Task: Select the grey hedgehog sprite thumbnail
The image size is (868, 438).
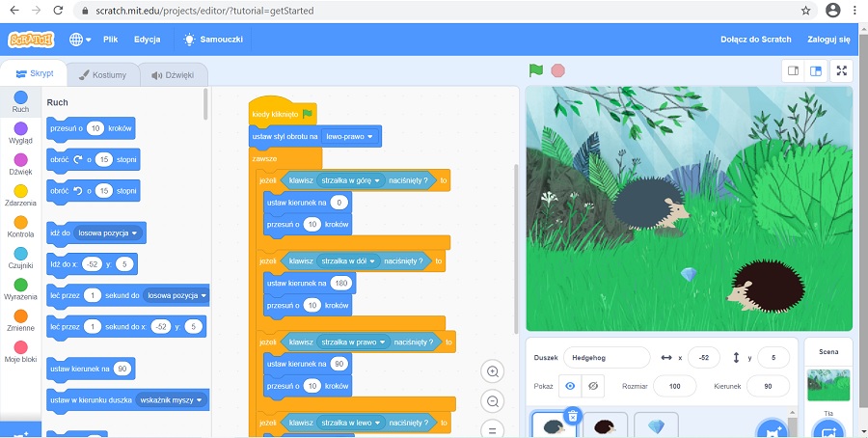Action: [x=554, y=425]
